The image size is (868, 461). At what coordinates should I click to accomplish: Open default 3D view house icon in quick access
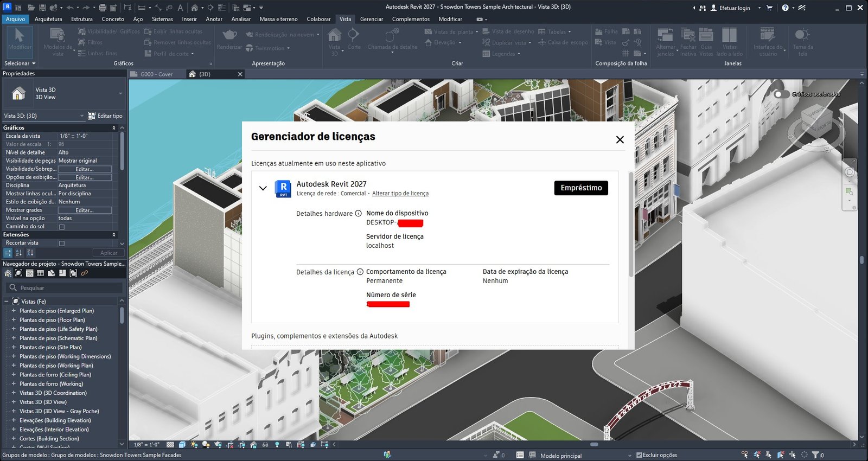tap(194, 8)
